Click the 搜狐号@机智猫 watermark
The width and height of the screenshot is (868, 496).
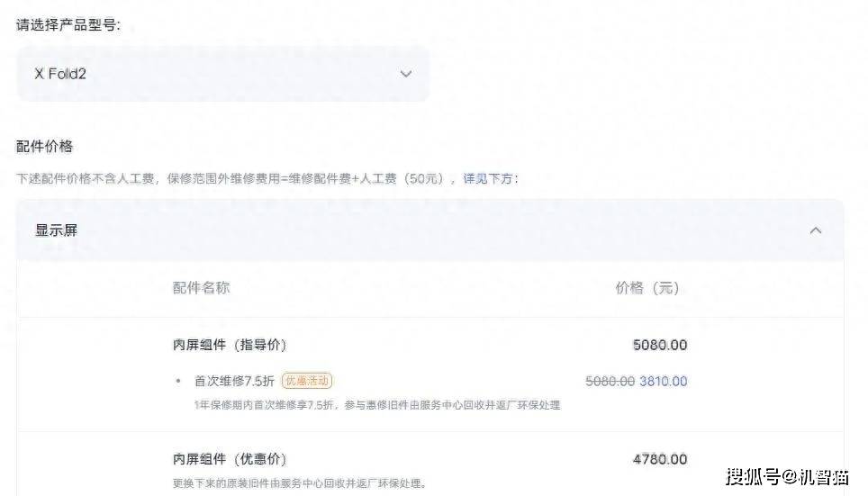(x=787, y=476)
